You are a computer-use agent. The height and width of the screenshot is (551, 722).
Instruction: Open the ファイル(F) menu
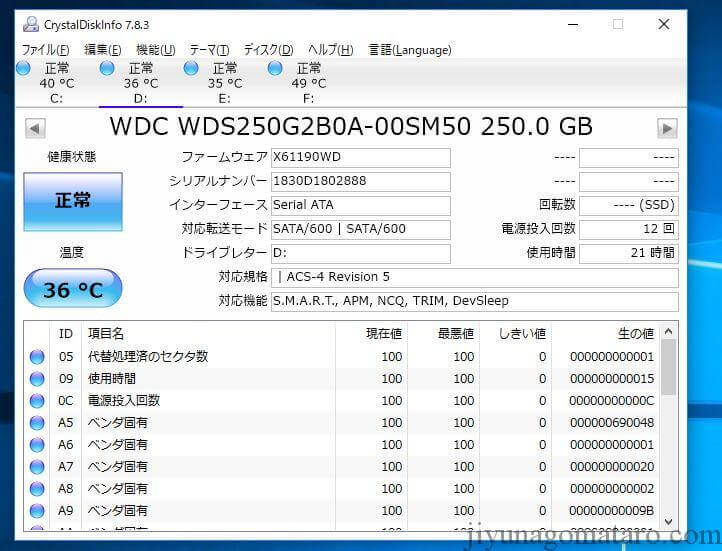tap(45, 50)
